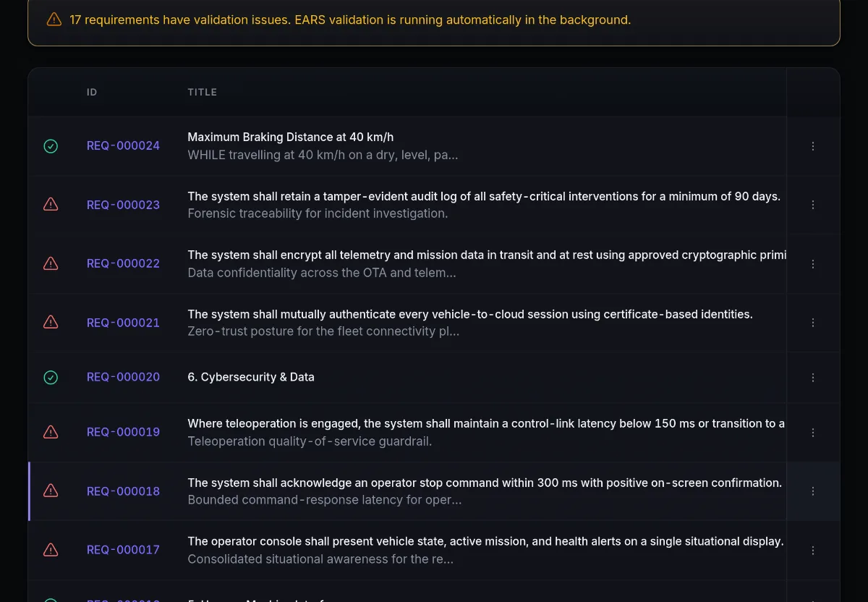Viewport: 868px width, 602px height.
Task: Open the row menu for REQ-000017
Action: (813, 551)
